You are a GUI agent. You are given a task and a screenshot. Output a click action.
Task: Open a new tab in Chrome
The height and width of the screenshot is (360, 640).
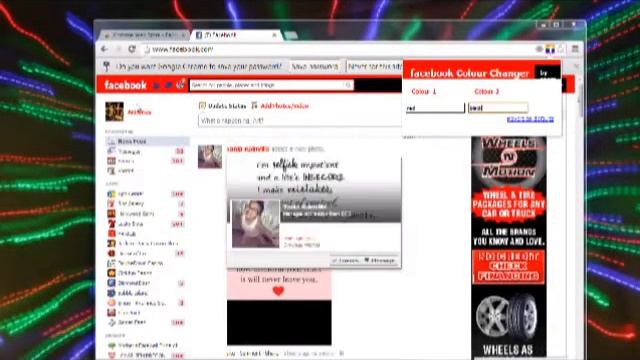point(291,35)
